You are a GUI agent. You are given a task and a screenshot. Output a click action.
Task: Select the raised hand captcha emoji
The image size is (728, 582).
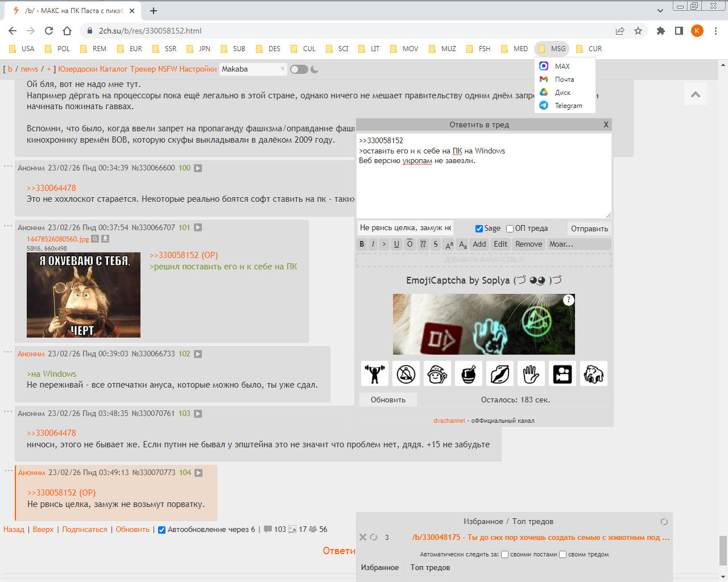531,374
